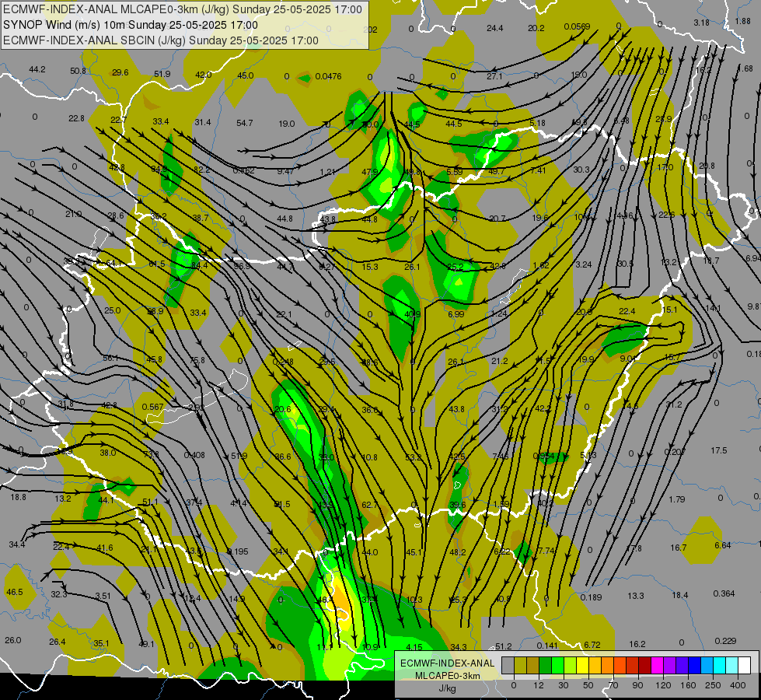Click the map value 35.1

tap(101, 644)
